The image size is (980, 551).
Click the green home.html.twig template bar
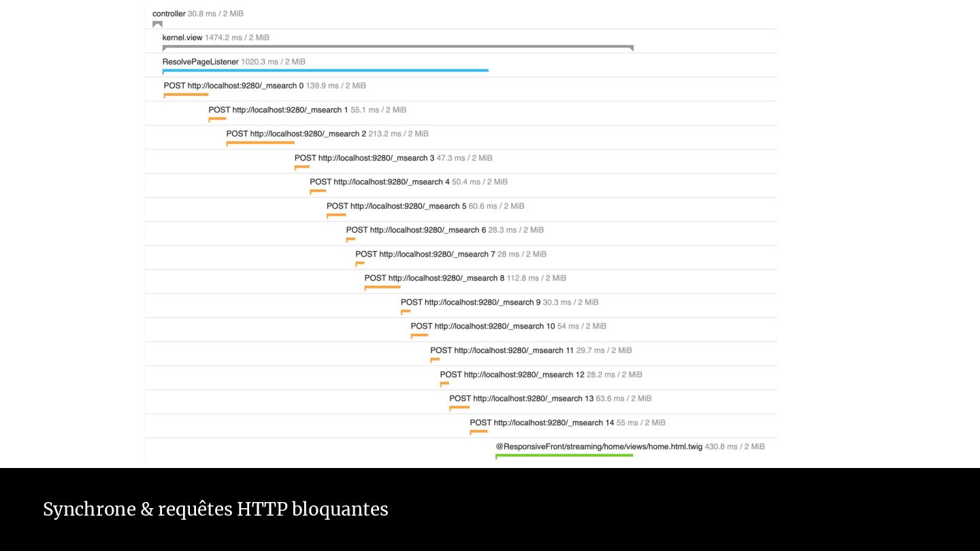point(564,455)
